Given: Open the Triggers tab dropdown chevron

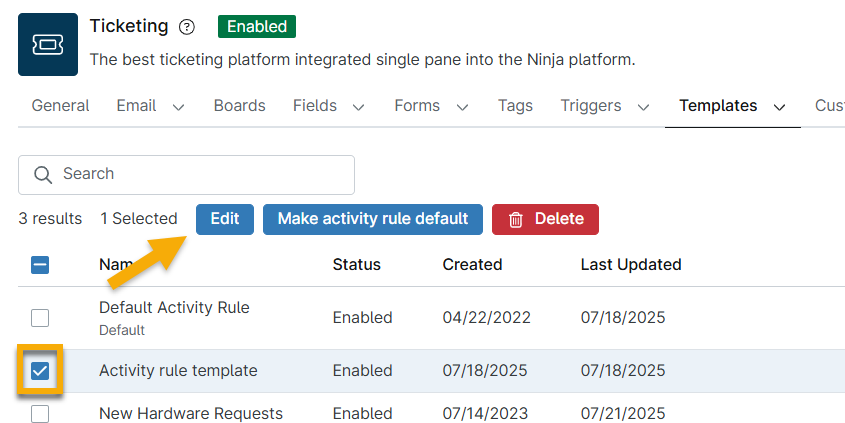Looking at the screenshot, I should click(644, 107).
